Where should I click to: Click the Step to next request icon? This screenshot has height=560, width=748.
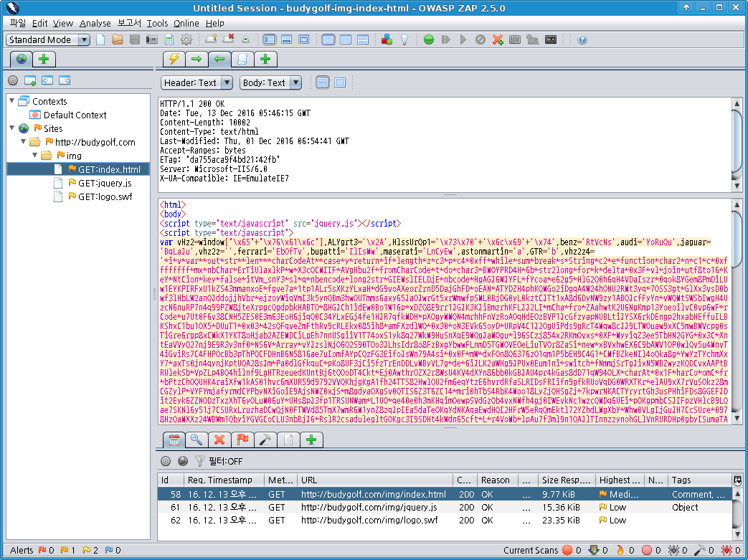[x=446, y=39]
